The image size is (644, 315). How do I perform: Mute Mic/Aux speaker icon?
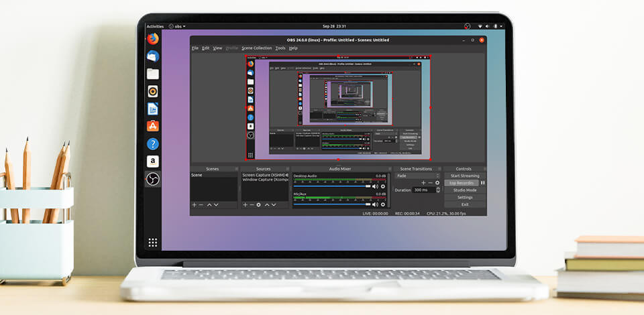[x=375, y=204]
